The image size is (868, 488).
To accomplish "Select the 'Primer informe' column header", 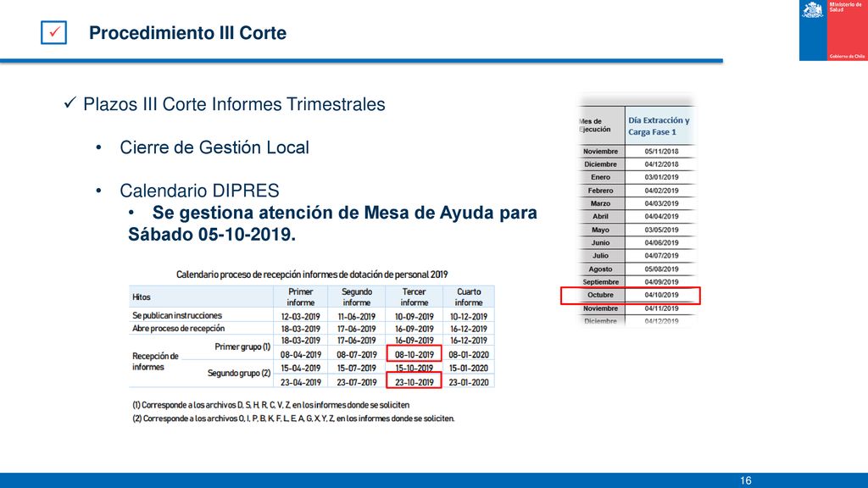I will pyautogui.click(x=301, y=297).
